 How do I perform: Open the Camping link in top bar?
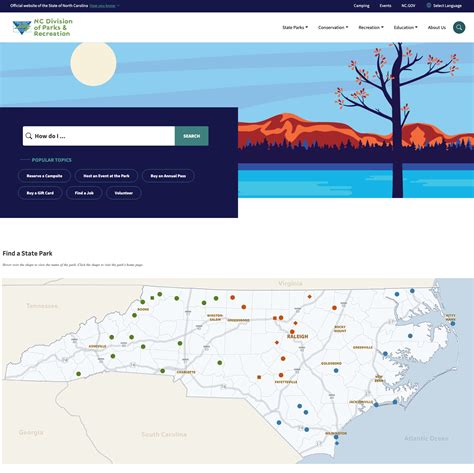(x=361, y=6)
